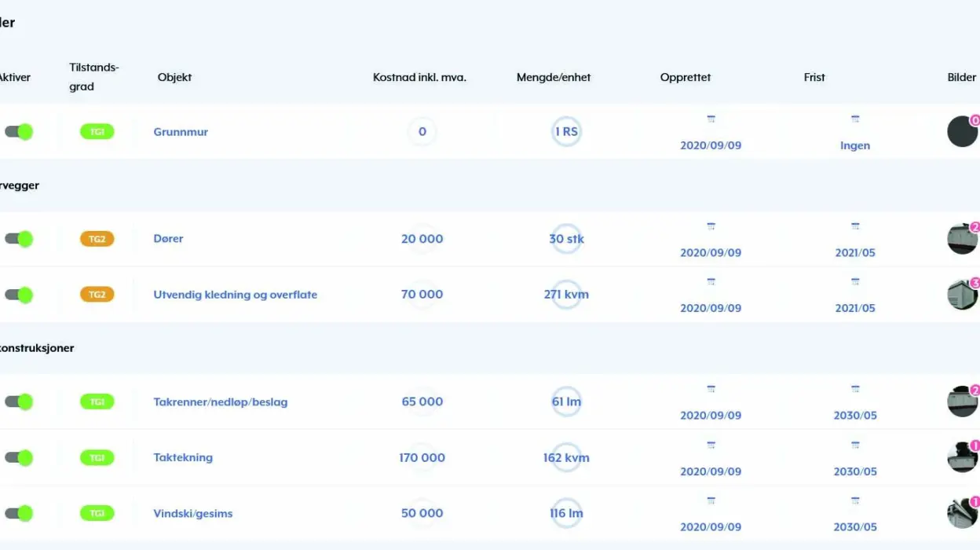Click calendar icon above Dører deadline
The image size is (980, 550).
855,226
